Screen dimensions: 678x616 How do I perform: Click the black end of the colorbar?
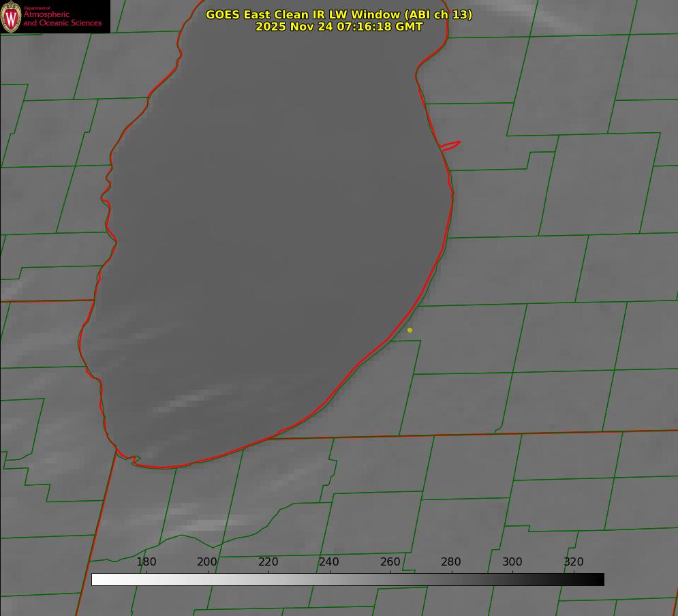(x=598, y=579)
